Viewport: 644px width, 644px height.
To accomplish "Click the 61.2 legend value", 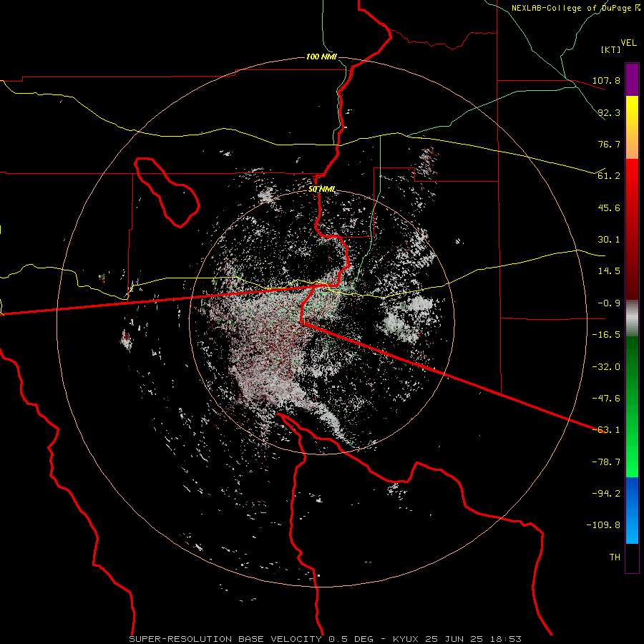I will (x=609, y=176).
